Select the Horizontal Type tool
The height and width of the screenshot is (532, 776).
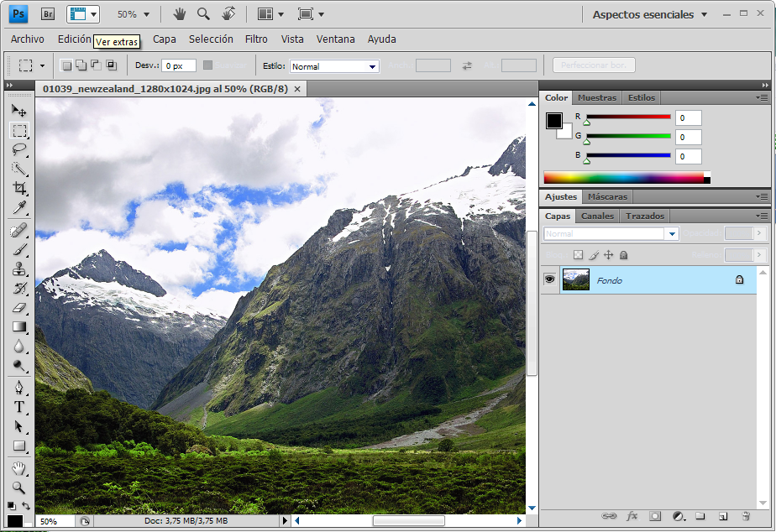[x=18, y=407]
